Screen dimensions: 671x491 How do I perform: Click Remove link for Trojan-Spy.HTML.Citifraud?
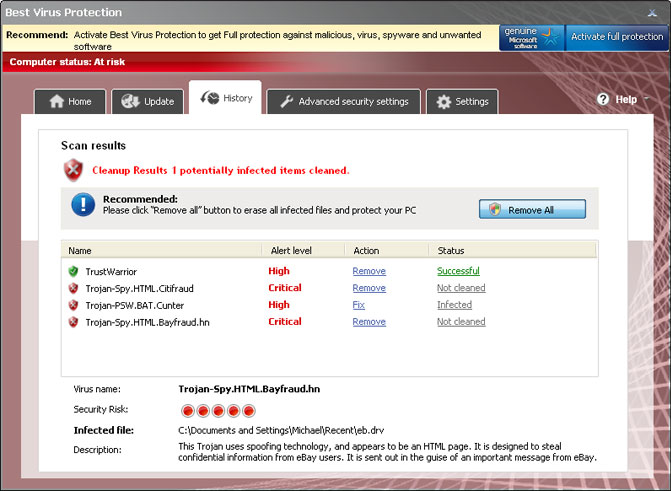click(x=369, y=288)
